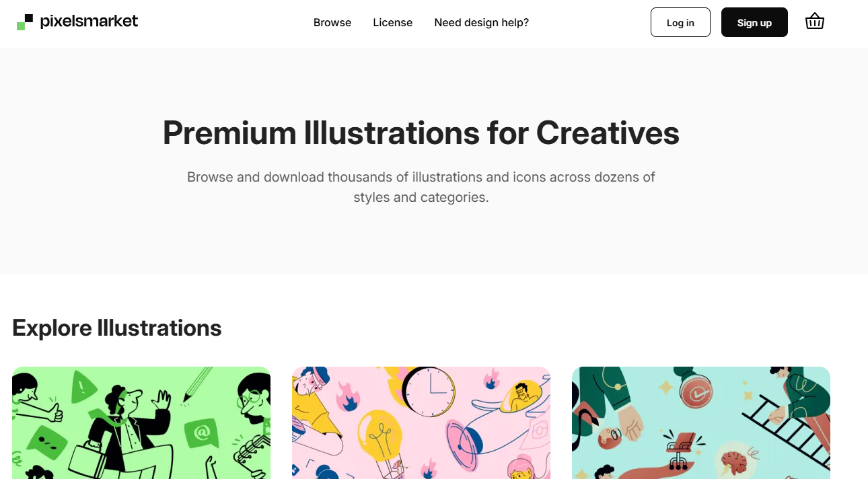The image size is (868, 479).
Task: Go to the License page
Action: pyautogui.click(x=393, y=23)
